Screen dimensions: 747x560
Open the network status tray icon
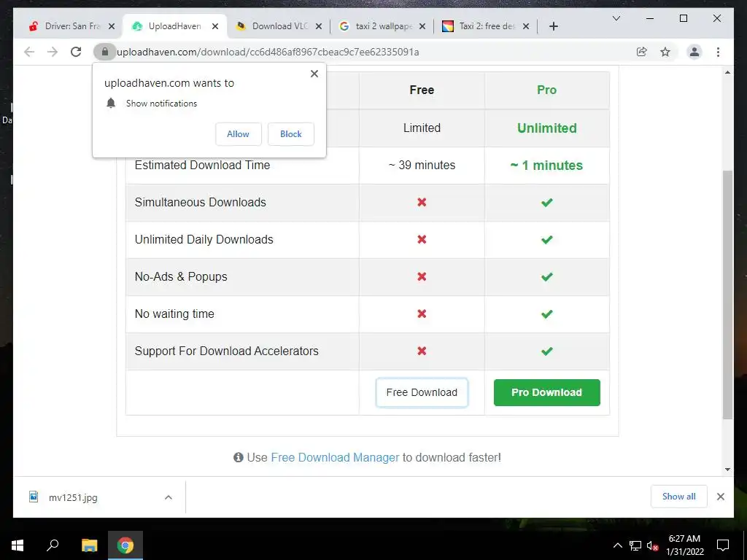click(x=635, y=545)
